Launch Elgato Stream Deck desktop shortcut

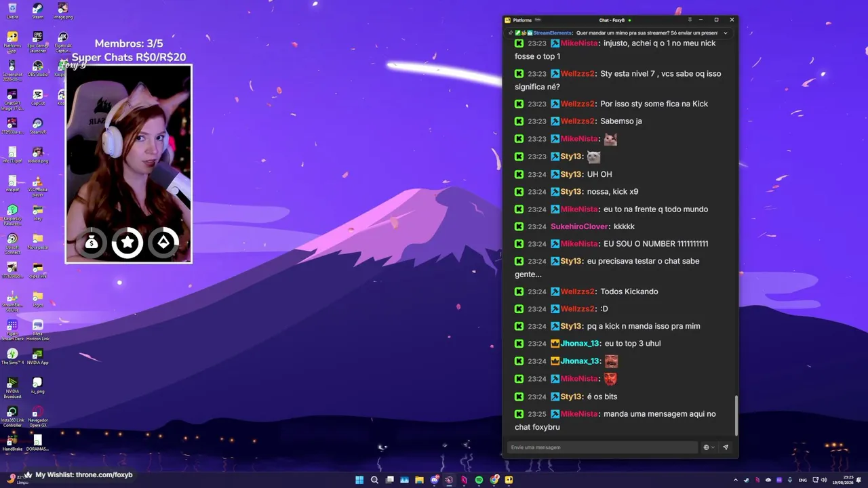tap(12, 330)
